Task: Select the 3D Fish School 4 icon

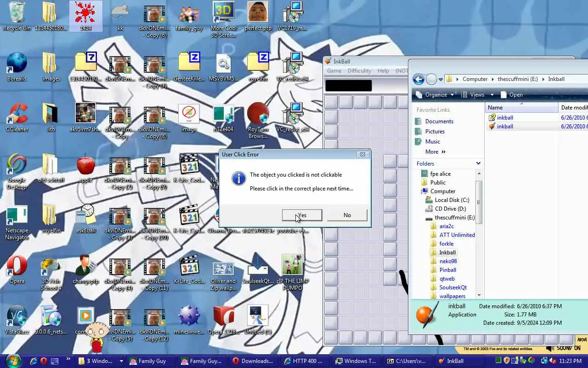Action: coord(51,272)
